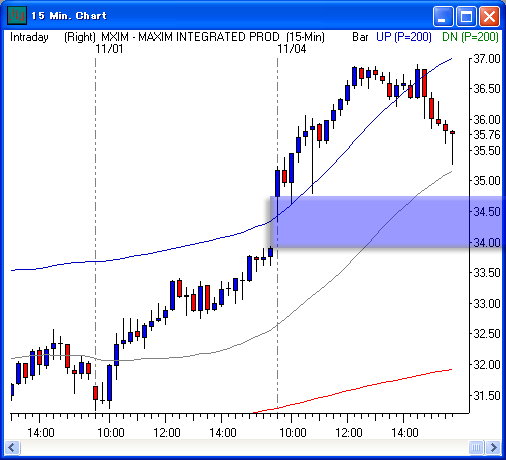Click the 11/04 date marker
Screen dimensions: 506x460
[292, 49]
